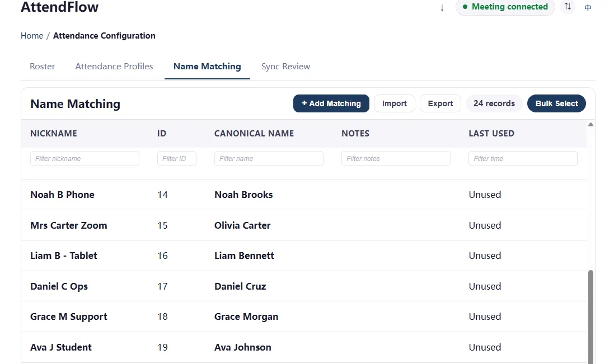Click Unused in Noah B Phone row
The image size is (614, 364).
point(485,195)
